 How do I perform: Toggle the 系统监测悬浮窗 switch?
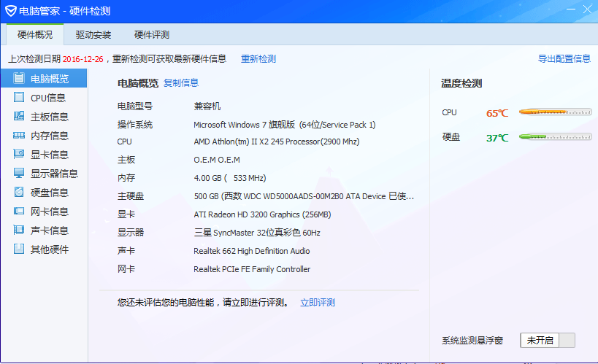[548, 340]
